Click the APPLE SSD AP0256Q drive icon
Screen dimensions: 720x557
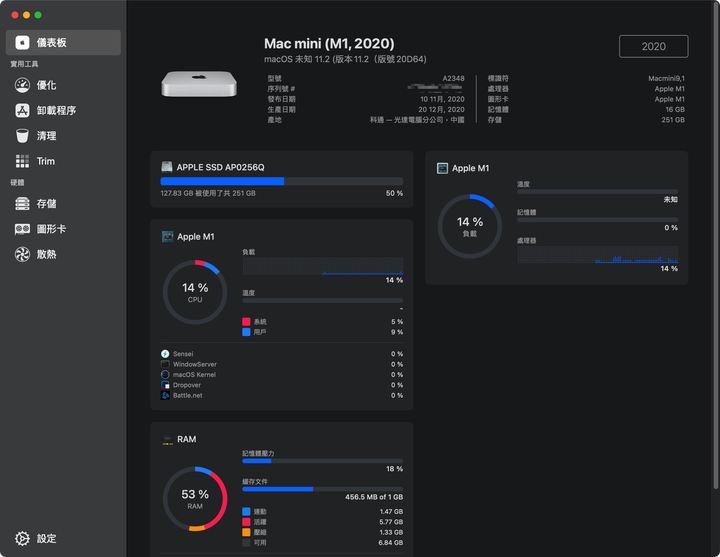pyautogui.click(x=167, y=167)
